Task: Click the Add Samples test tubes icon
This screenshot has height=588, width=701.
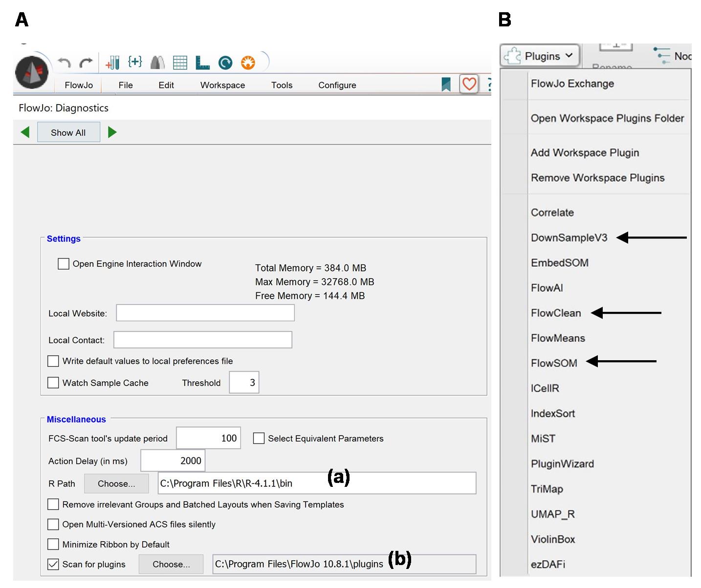Action: [112, 62]
